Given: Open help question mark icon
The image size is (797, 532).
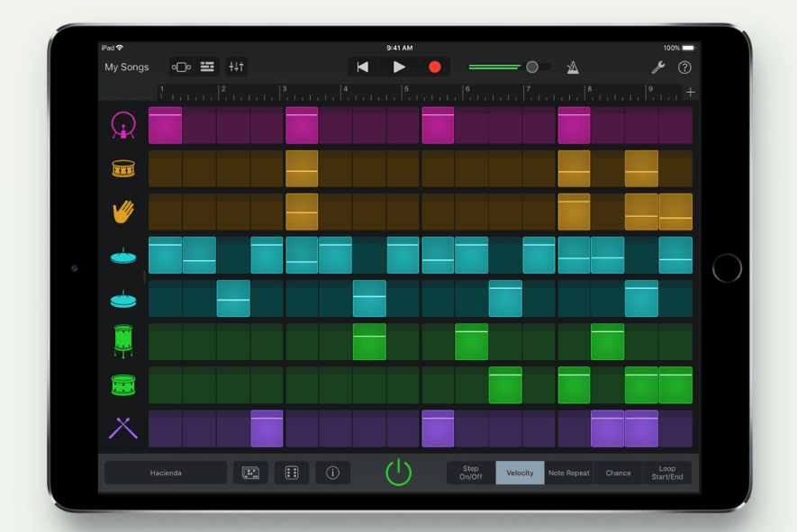Looking at the screenshot, I should pyautogui.click(x=684, y=68).
